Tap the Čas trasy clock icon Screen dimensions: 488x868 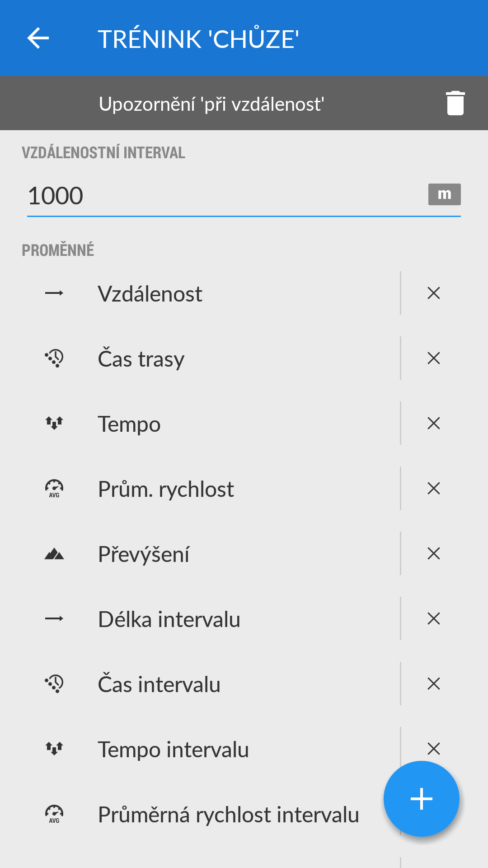tap(54, 359)
